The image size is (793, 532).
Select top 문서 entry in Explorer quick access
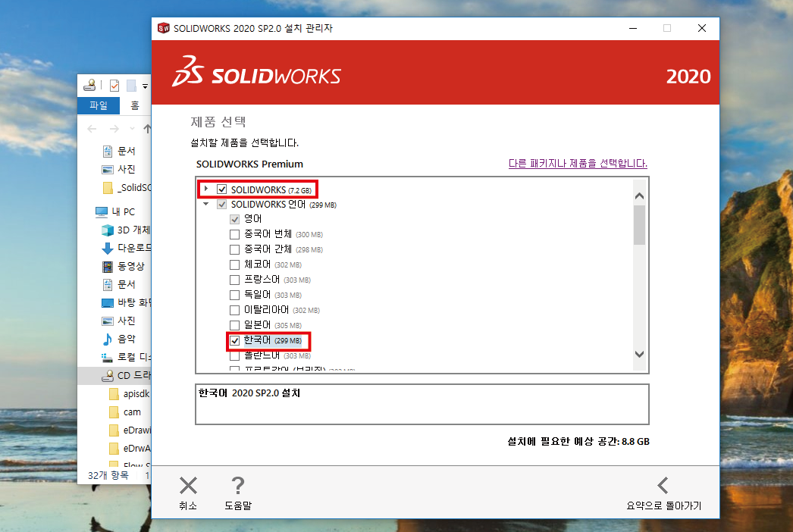pyautogui.click(x=119, y=151)
